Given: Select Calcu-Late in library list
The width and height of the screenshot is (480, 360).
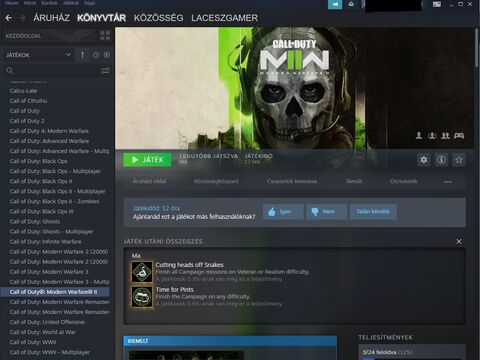Looking at the screenshot, I should (x=23, y=91).
